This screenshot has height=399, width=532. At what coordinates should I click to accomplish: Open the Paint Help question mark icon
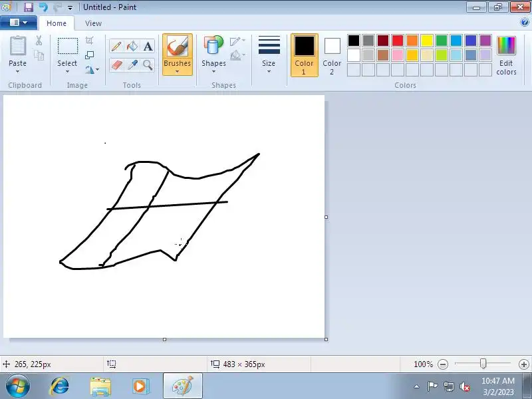524,23
